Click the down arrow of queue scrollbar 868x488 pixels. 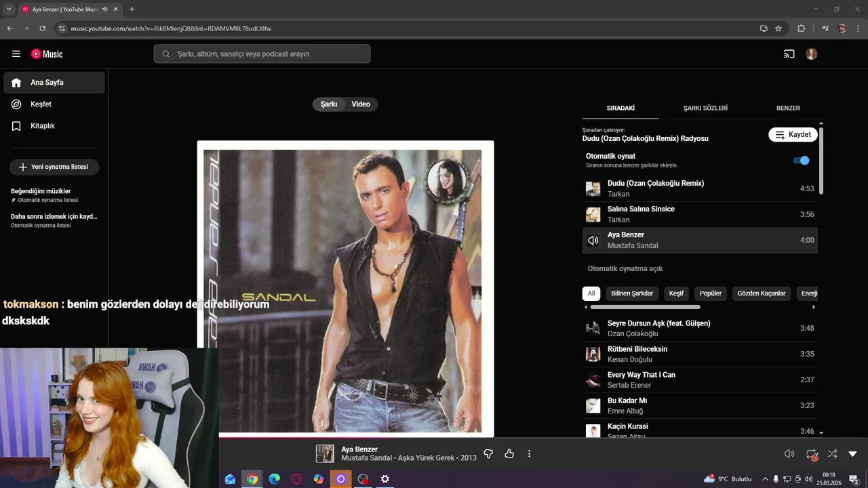click(x=821, y=432)
